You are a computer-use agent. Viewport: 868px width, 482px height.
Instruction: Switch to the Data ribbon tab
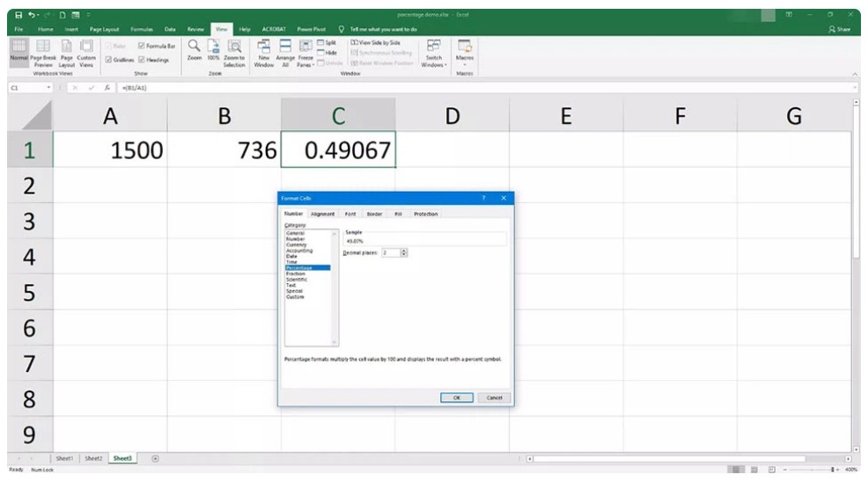pos(170,29)
